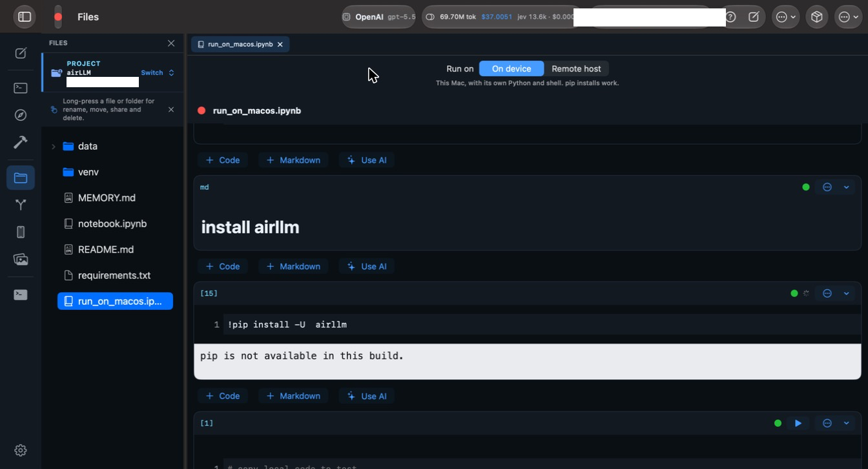
Task: Expand chevron on cell [15] header
Action: [x=846, y=293]
